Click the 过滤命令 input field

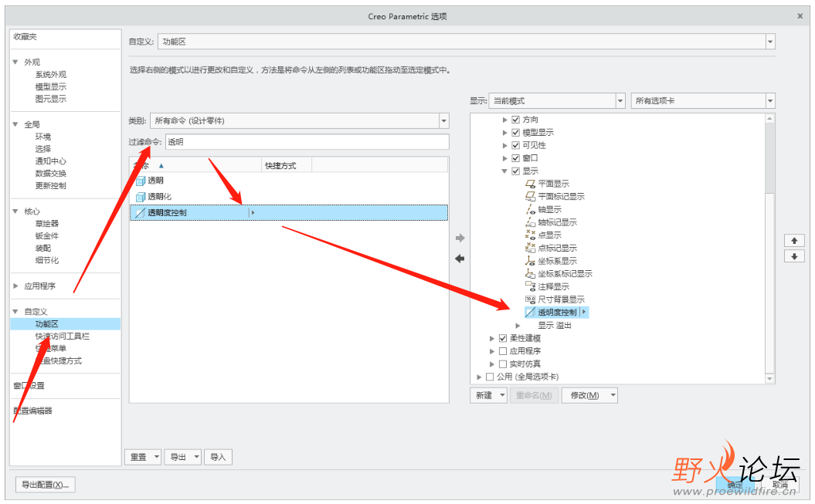pyautogui.click(x=307, y=142)
